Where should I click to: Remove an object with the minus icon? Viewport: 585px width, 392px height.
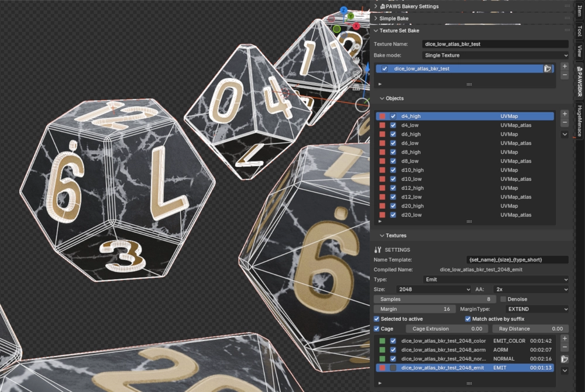pos(565,123)
